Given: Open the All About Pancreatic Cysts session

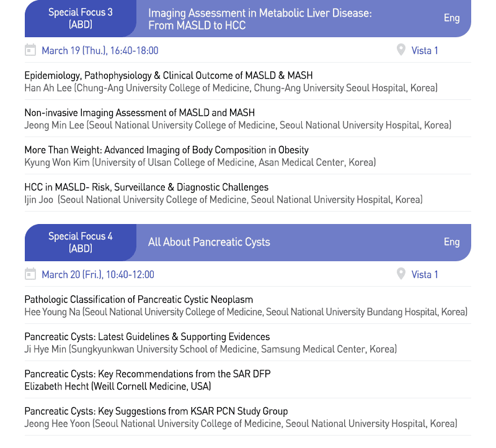Looking at the screenshot, I should pyautogui.click(x=209, y=242).
